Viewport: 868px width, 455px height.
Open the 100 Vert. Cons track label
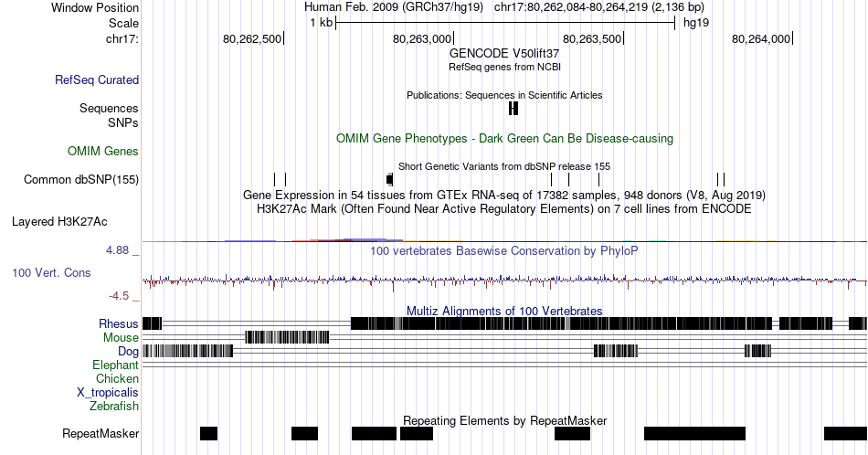pyautogui.click(x=51, y=272)
